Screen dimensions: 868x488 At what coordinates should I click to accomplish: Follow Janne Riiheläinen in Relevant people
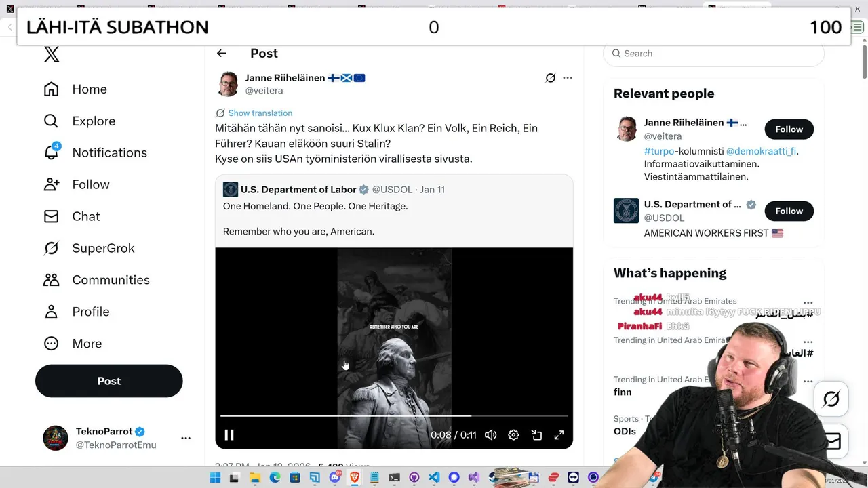point(789,129)
